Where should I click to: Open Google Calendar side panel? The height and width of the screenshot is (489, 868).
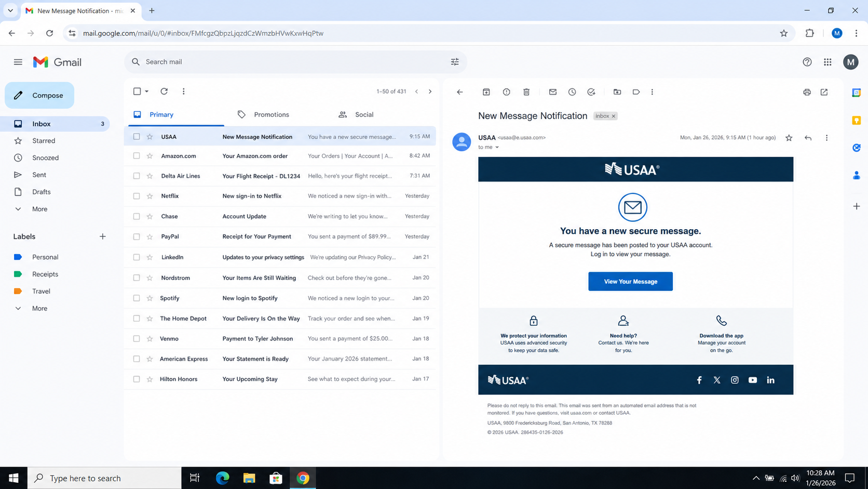857,92
